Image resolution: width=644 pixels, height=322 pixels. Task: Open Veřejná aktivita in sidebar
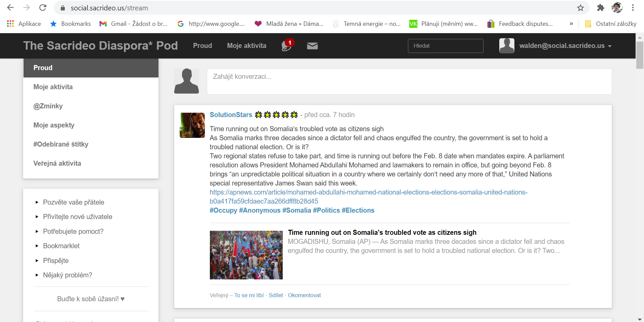(57, 163)
